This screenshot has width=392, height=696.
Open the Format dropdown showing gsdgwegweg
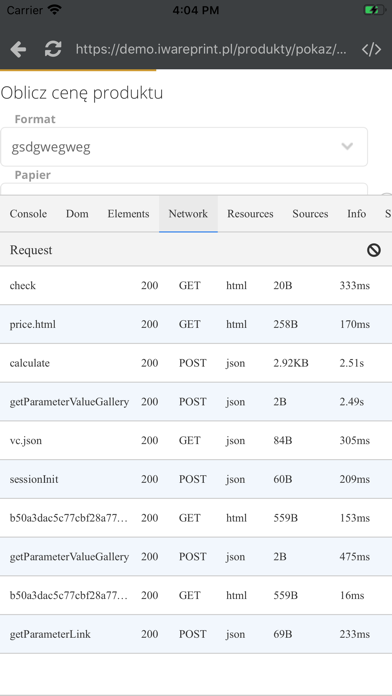click(184, 147)
